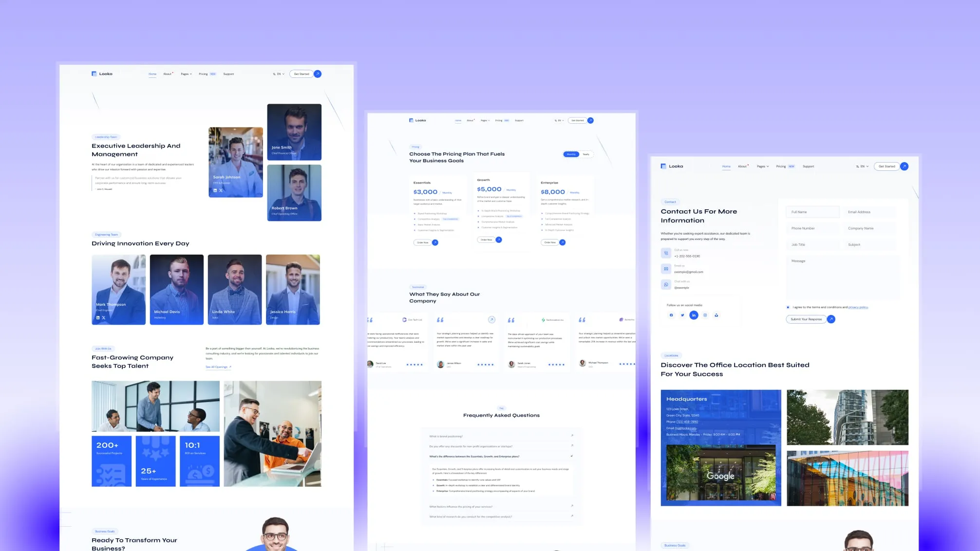Click the Full Name input field
The width and height of the screenshot is (980, 551).
point(812,212)
